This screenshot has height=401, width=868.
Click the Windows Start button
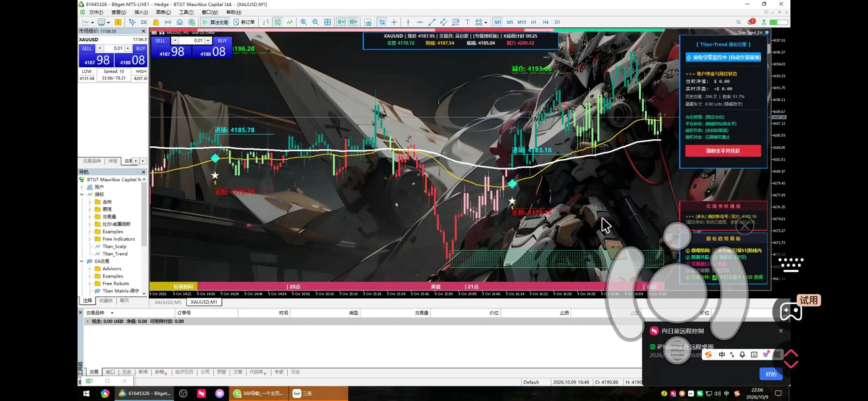click(x=86, y=393)
